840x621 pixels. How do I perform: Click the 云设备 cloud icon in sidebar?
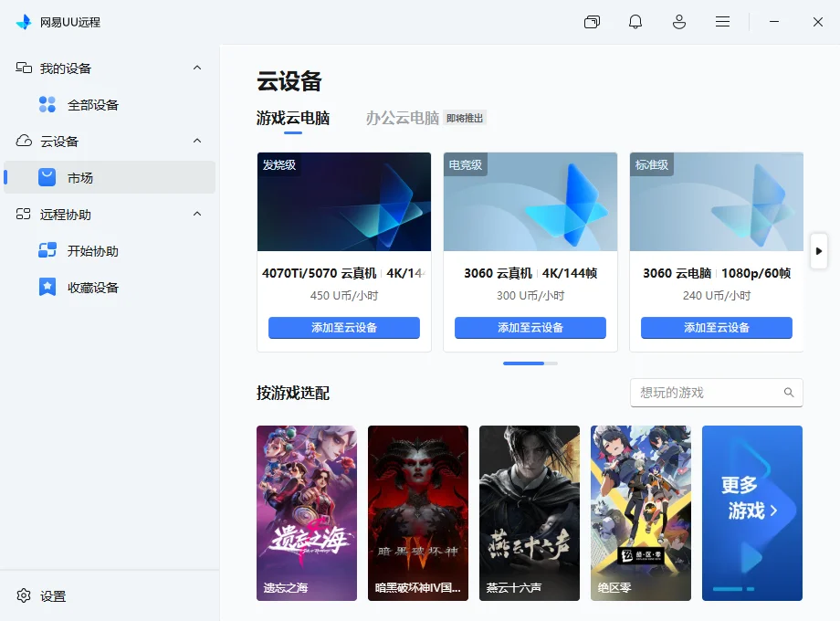tap(24, 141)
